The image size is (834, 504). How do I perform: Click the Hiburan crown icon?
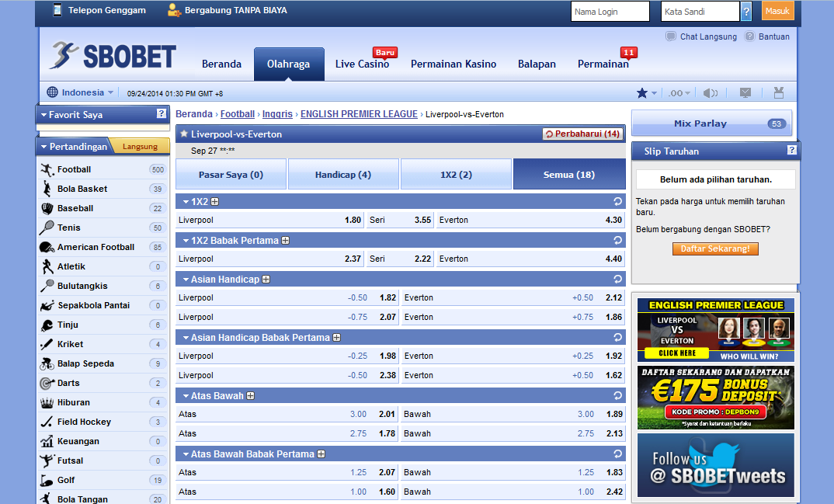(47, 402)
